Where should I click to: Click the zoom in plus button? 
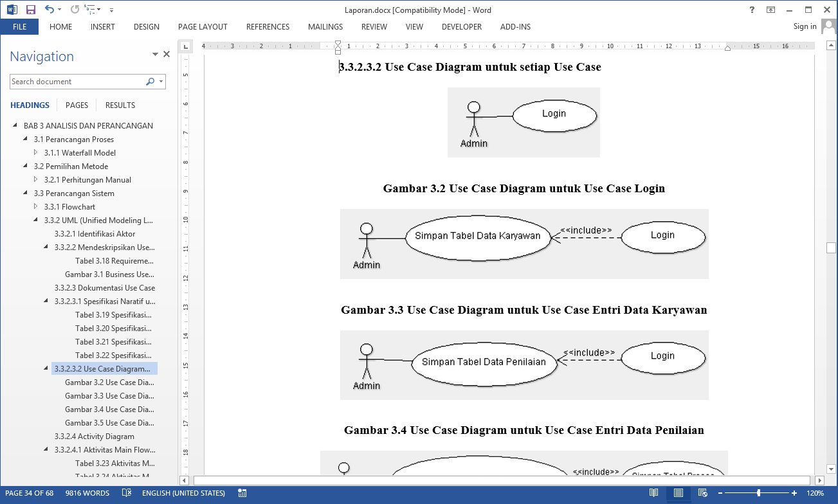(794, 493)
